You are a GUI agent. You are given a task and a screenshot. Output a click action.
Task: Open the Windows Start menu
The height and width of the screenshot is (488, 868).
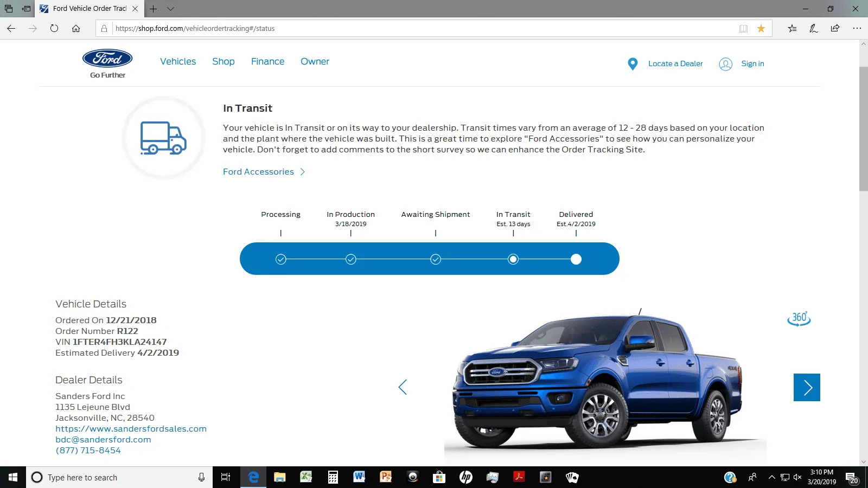point(13,477)
